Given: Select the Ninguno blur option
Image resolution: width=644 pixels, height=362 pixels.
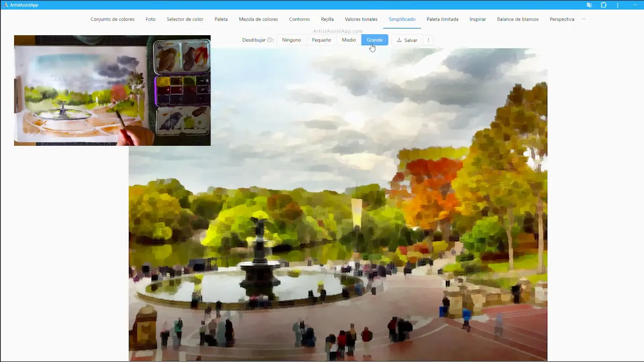Looking at the screenshot, I should (291, 40).
